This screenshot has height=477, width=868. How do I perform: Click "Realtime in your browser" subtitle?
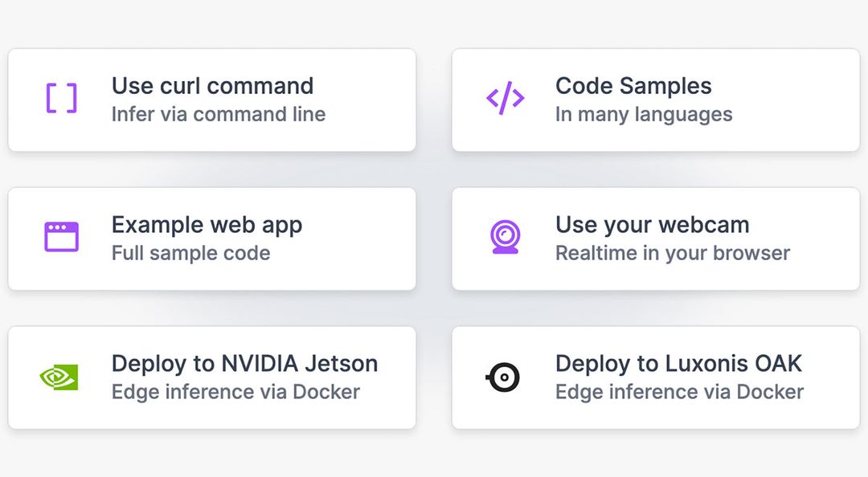pos(673,254)
